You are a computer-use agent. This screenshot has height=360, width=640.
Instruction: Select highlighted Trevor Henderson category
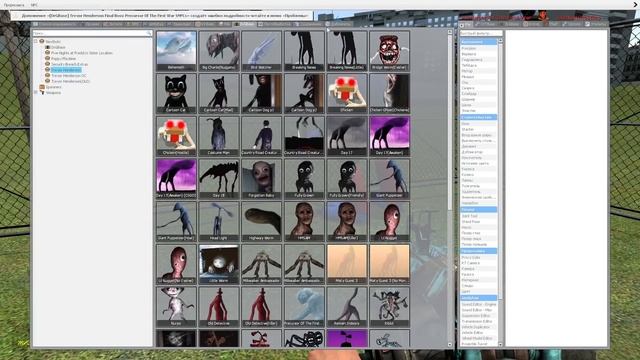pos(66,70)
